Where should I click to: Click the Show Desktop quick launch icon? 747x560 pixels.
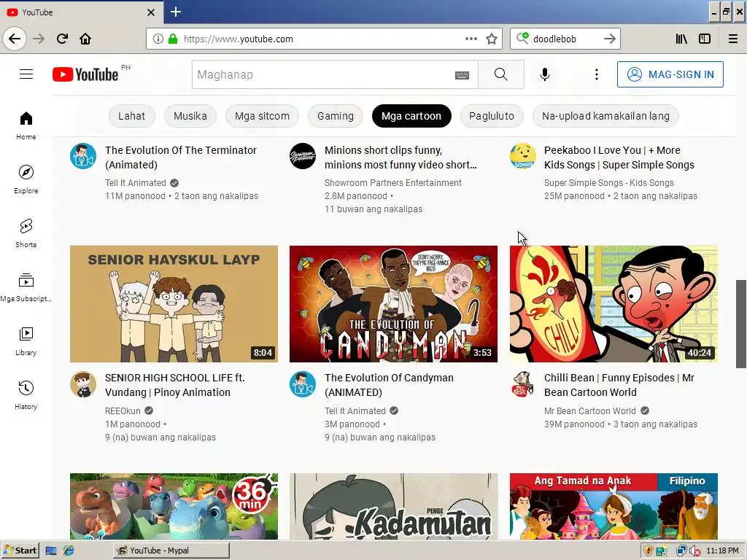coord(51,551)
